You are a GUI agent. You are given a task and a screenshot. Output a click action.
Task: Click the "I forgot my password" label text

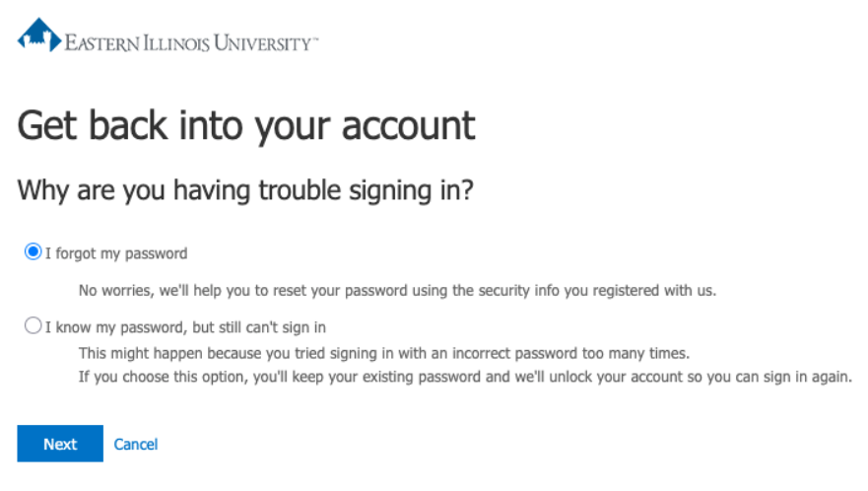116,253
